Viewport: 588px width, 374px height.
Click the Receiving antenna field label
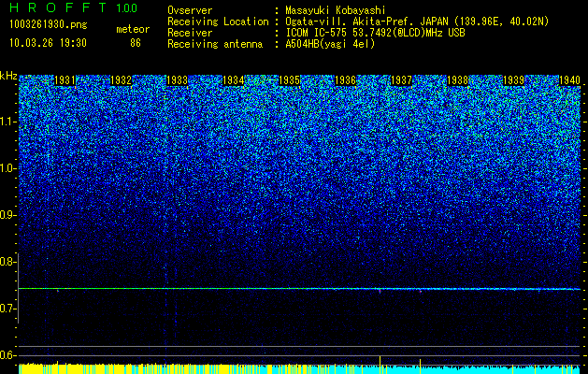[x=215, y=44]
